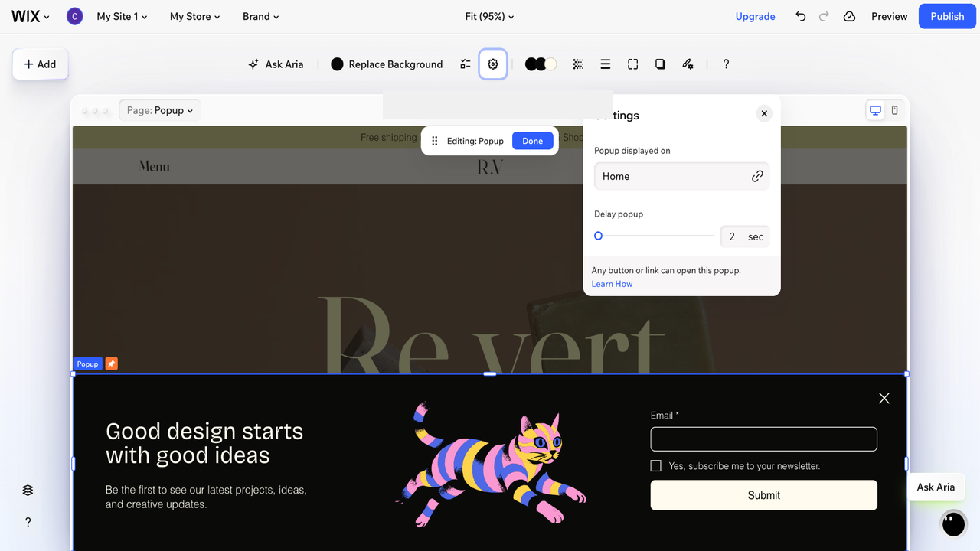This screenshot has width=980, height=551.
Task: Click Done on the Editing Popup bar
Action: click(x=532, y=141)
